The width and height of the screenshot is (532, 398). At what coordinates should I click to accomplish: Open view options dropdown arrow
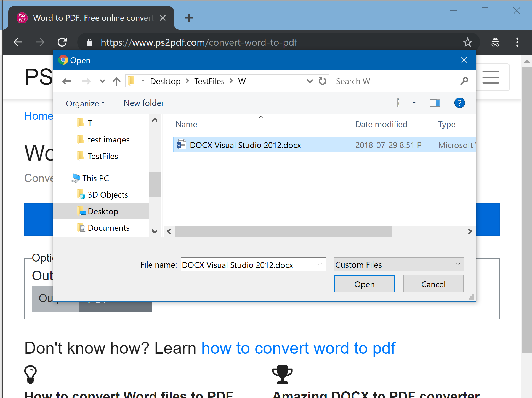tap(414, 103)
